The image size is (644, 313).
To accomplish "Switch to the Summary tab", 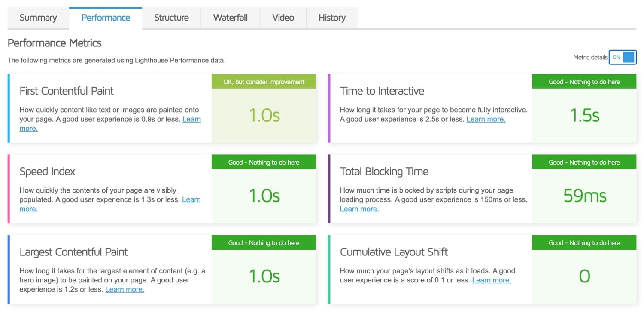I will click(x=38, y=18).
